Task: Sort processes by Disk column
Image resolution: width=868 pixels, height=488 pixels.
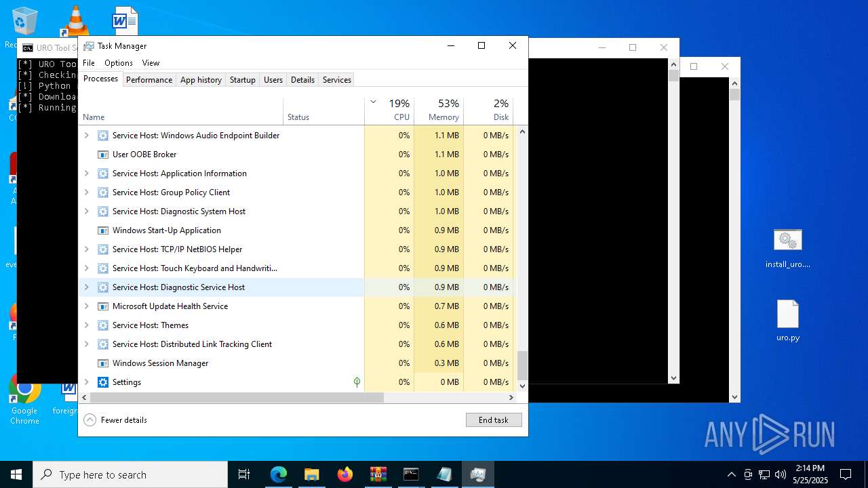Action: (x=488, y=111)
